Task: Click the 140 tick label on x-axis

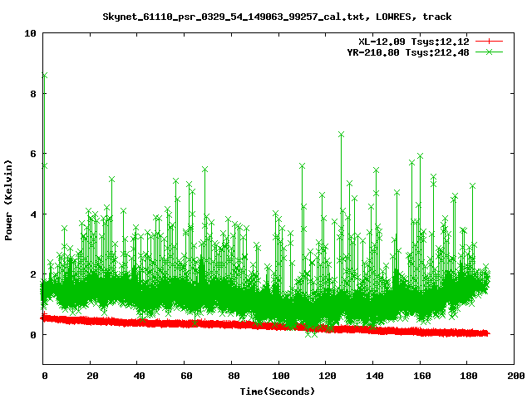Action: (373, 376)
